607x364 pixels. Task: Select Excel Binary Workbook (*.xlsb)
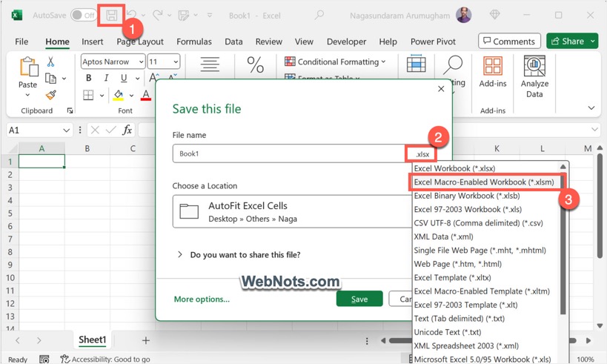[x=467, y=196]
